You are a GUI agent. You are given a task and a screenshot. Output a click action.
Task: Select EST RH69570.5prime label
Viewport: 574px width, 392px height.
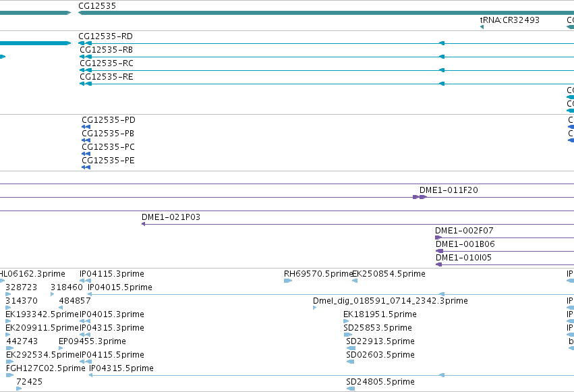click(x=318, y=274)
